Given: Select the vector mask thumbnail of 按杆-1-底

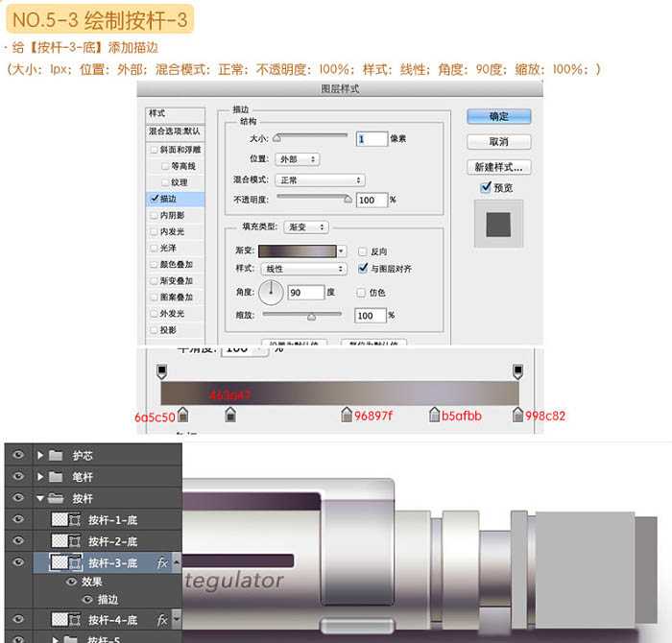Looking at the screenshot, I should [x=75, y=520].
